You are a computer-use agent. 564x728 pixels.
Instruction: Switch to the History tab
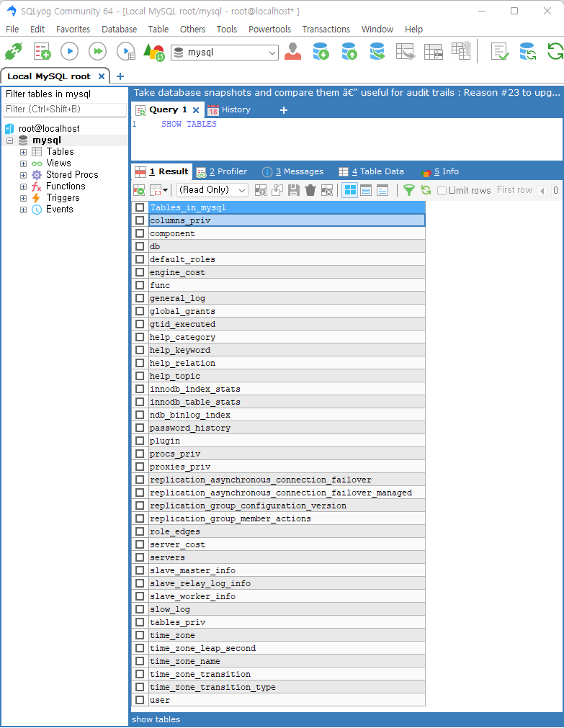click(230, 110)
